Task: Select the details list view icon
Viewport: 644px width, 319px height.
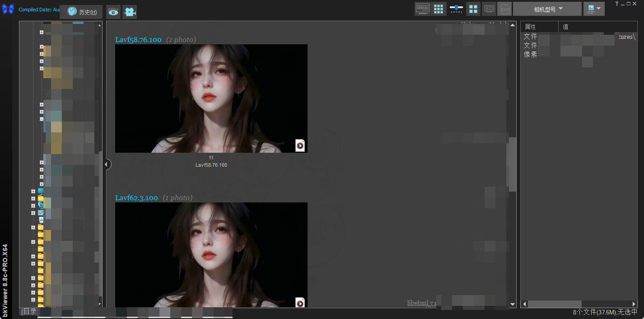Action: tap(489, 9)
